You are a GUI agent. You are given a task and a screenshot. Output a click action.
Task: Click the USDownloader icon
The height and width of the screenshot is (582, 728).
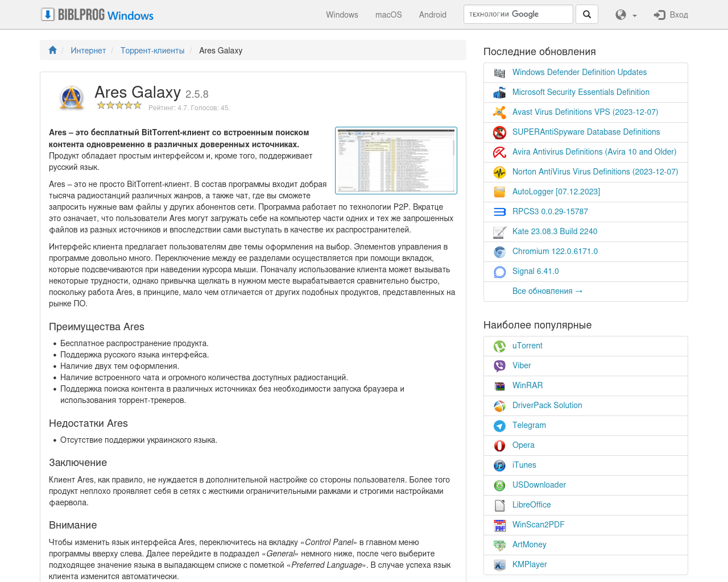[x=499, y=485]
